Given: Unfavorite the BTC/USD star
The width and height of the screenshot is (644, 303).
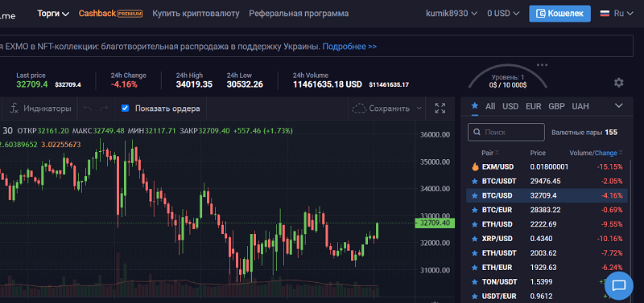Looking at the screenshot, I should tap(475, 195).
